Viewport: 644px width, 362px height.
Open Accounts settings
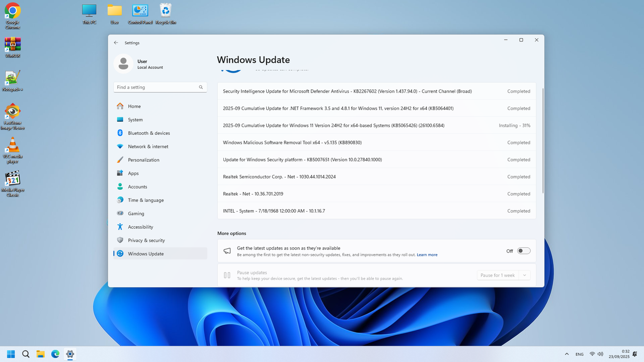click(x=160, y=187)
